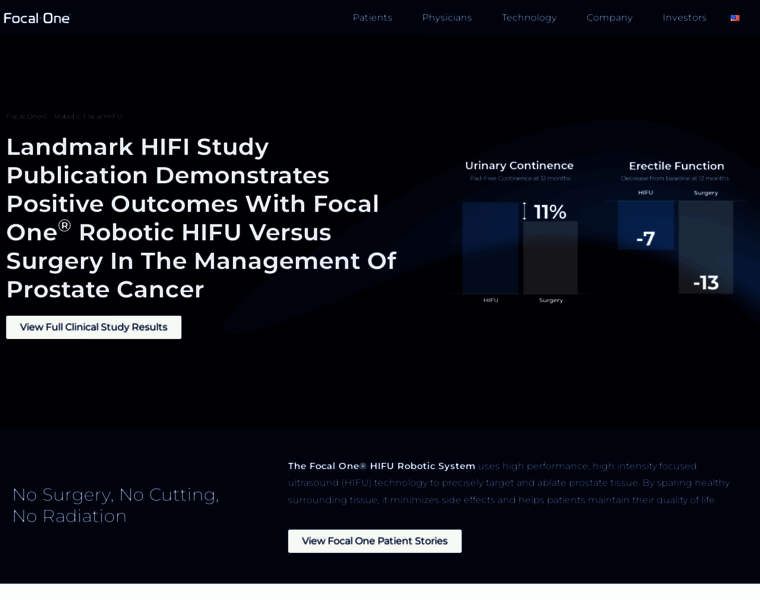Screen dimensions: 760x600
Task: Click the No Surgery, No Cutting heading
Action: tap(116, 505)
